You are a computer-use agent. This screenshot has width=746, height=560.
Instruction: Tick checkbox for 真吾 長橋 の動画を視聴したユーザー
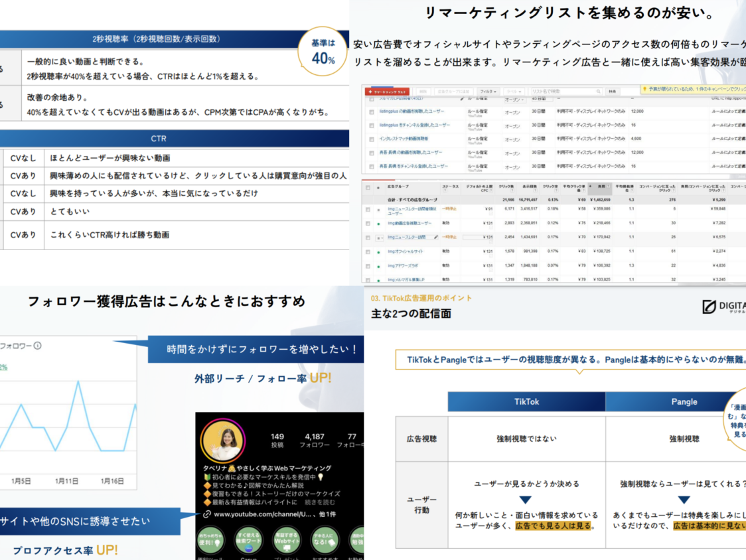(372, 153)
